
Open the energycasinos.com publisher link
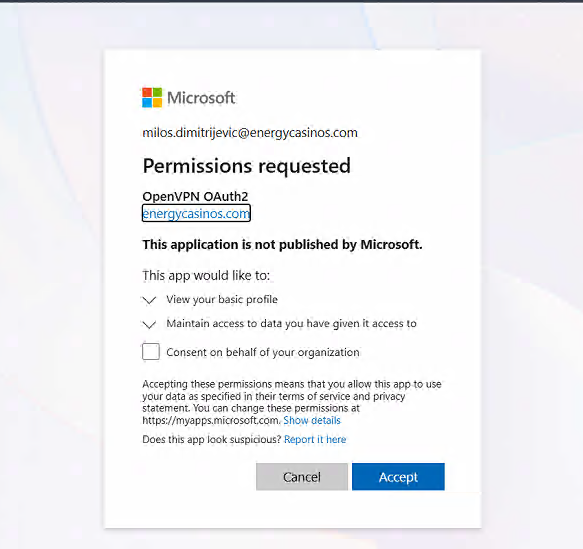tap(196, 213)
